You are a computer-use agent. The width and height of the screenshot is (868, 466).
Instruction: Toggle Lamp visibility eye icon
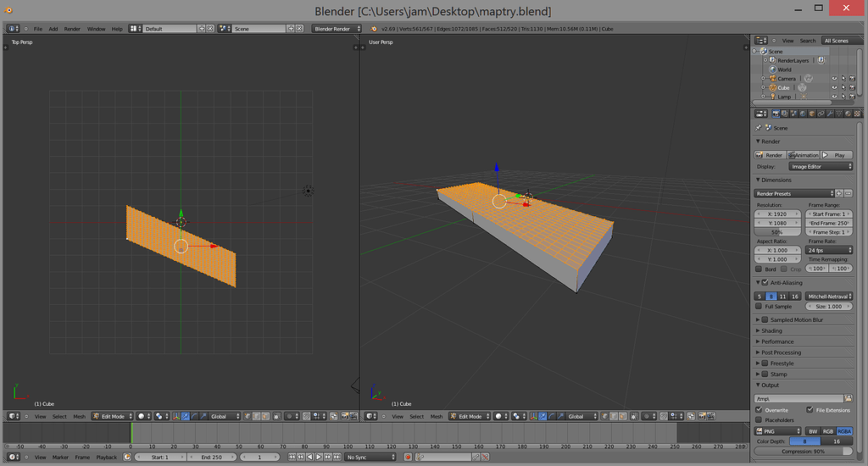click(834, 97)
